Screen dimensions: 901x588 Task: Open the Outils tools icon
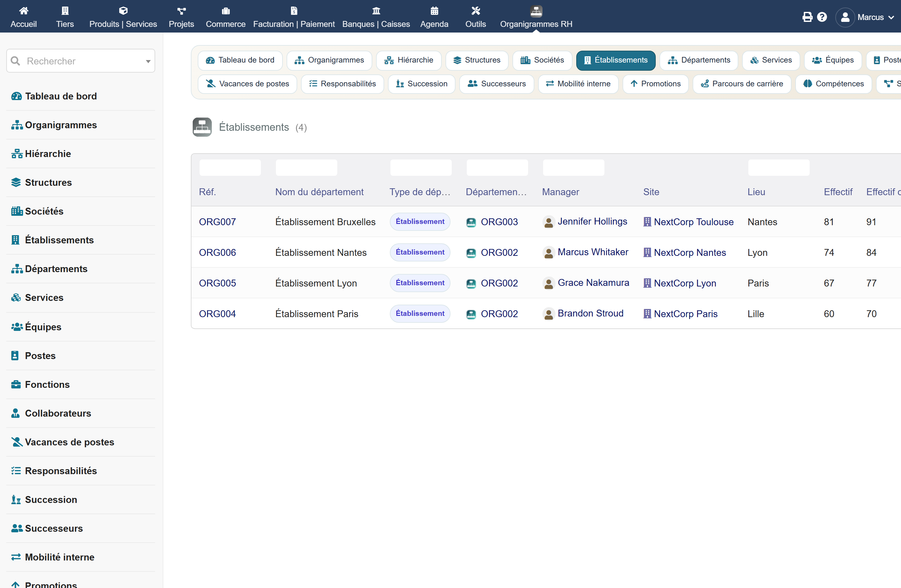click(x=475, y=11)
